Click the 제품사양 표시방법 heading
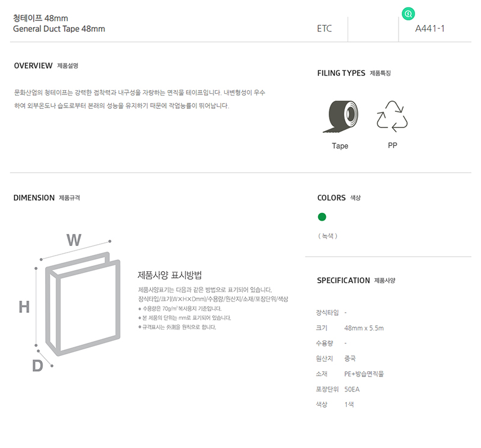Image resolution: width=481 pixels, height=448 pixels. point(170,275)
